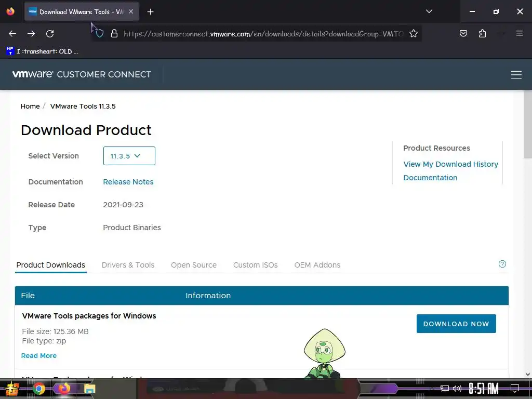Bookmark this page with the star icon
The image size is (532, 399).
click(413, 34)
